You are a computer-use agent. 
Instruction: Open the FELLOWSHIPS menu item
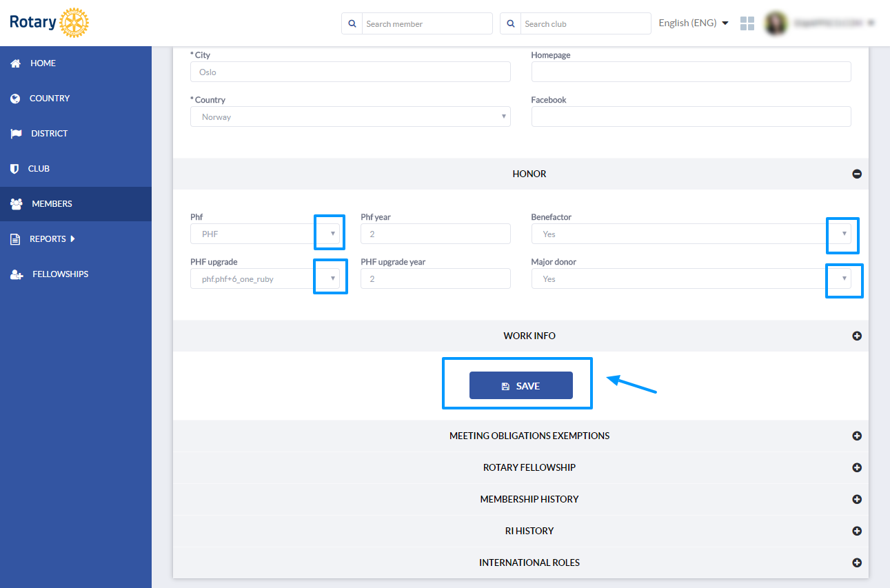(x=76, y=274)
